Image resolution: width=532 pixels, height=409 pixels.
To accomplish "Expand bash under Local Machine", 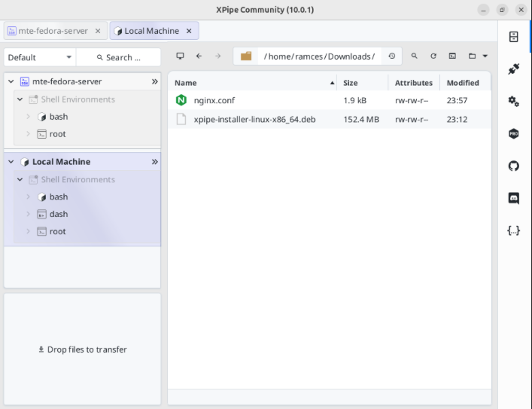I will [28, 197].
